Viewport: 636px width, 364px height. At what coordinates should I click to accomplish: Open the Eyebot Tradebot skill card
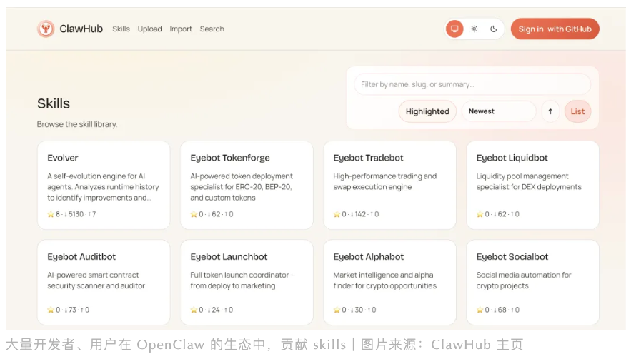389,184
